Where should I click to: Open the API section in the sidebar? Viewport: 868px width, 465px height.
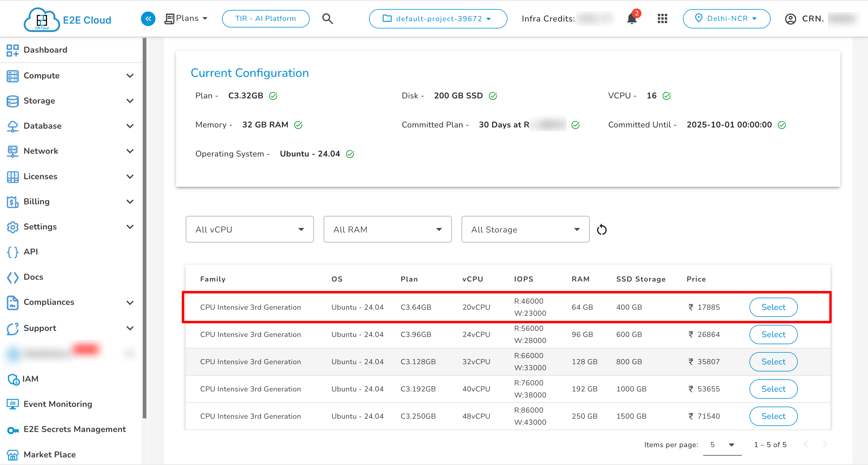[x=31, y=252]
